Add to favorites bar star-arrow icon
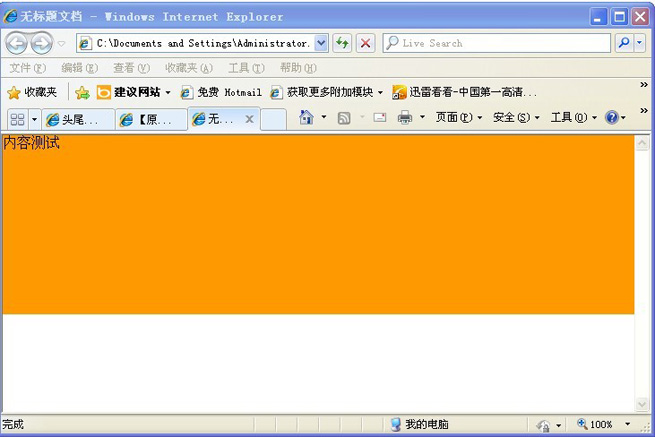Viewport: 655px width, 437px height. (x=82, y=92)
